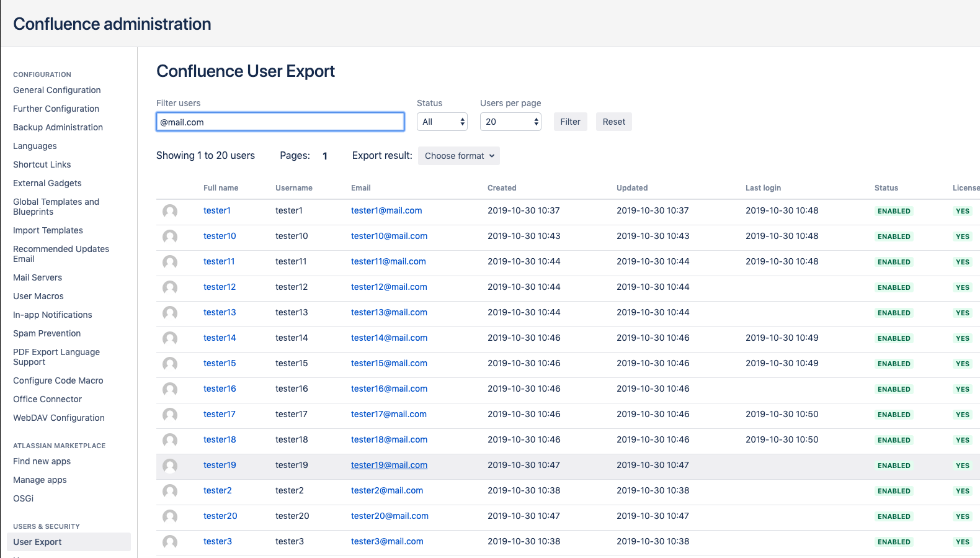The width and height of the screenshot is (980, 558).
Task: Open the tester13 full name link
Action: coord(220,312)
